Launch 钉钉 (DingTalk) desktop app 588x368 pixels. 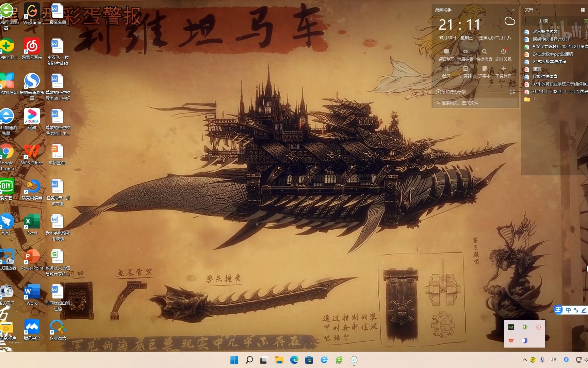tap(6, 224)
